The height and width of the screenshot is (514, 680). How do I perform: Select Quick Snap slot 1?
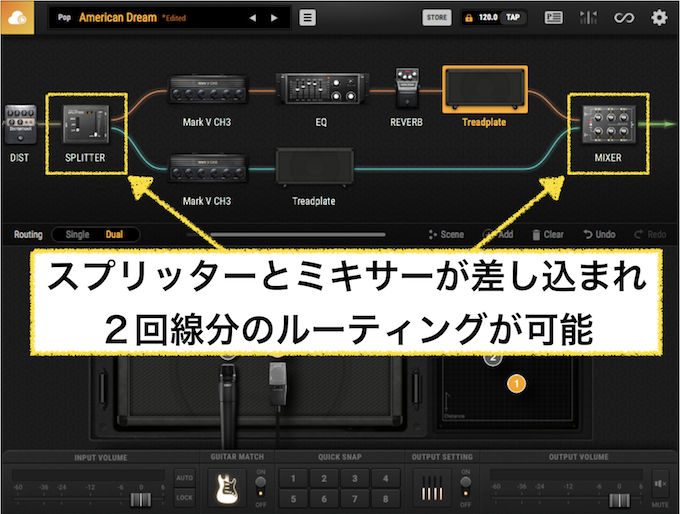coord(293,478)
